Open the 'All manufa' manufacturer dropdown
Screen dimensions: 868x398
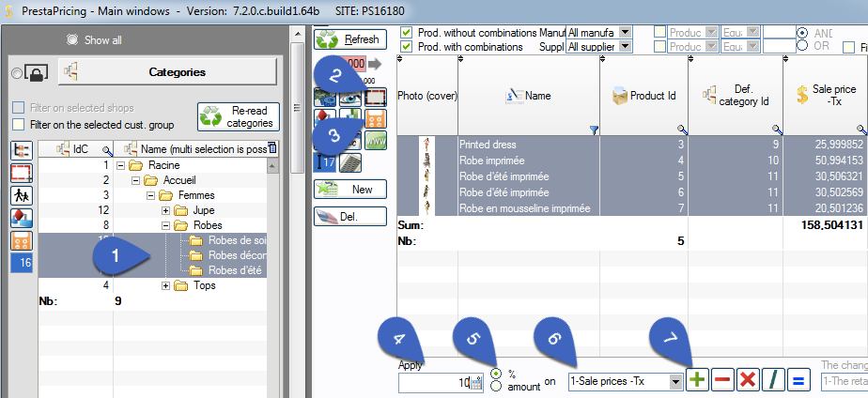[626, 32]
